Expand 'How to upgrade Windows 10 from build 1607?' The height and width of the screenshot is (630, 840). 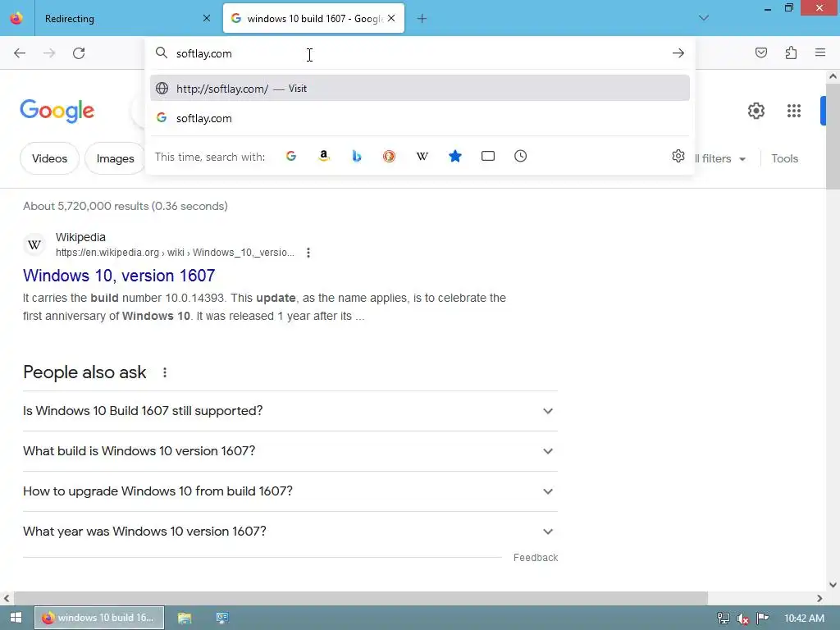pos(290,491)
